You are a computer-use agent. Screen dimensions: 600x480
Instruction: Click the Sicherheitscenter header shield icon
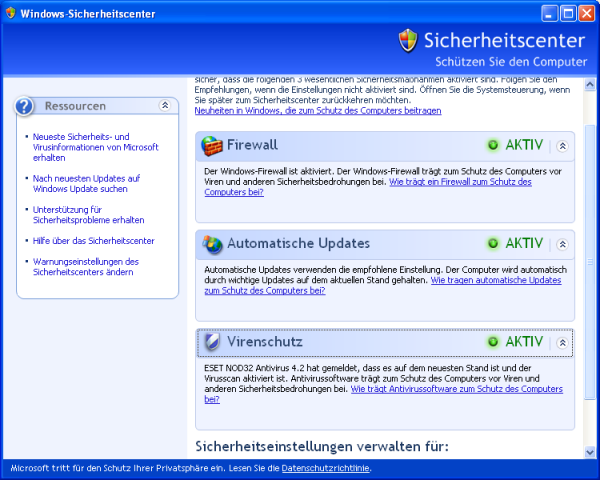pos(408,40)
